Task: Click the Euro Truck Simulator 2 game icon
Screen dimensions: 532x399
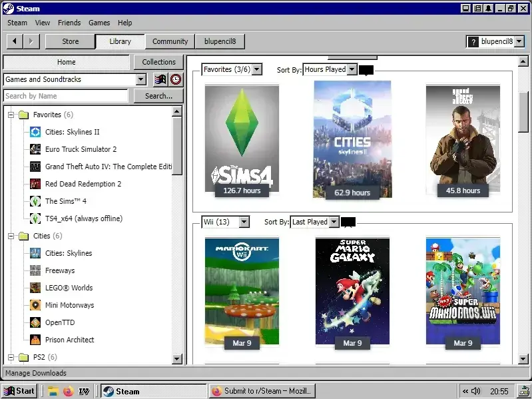Action: [35, 149]
